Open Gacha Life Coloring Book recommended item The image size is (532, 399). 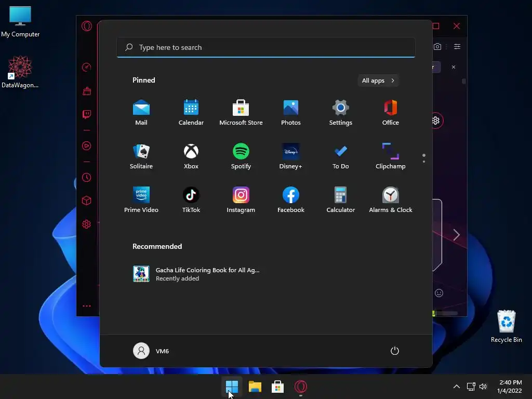196,274
